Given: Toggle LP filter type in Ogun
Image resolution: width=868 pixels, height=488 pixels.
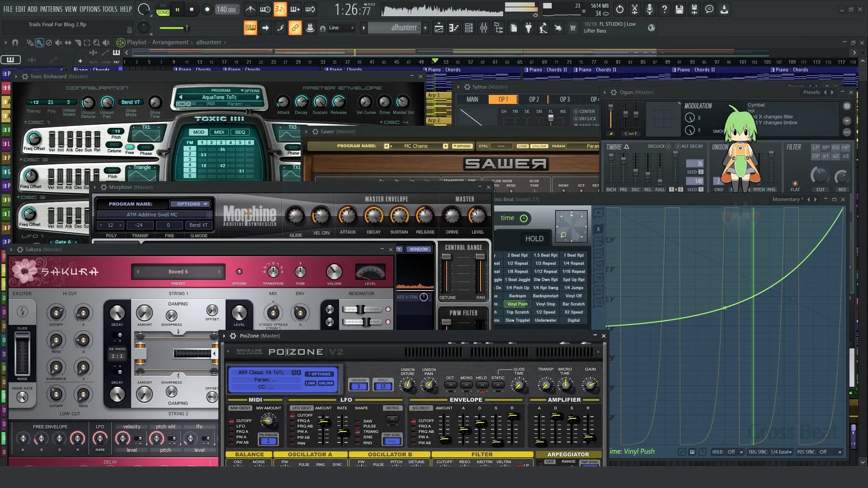Looking at the screenshot, I should tap(816, 147).
